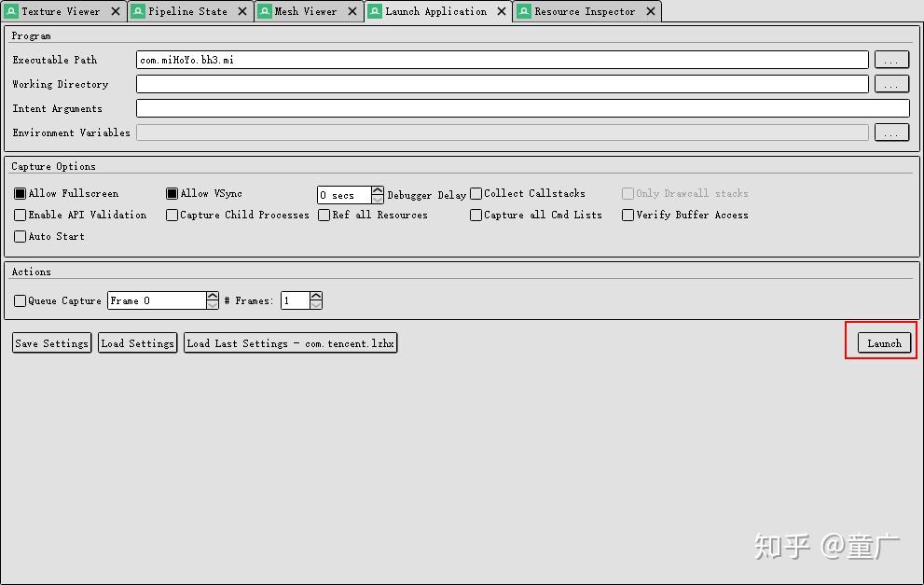Close the Pipeline State tab
The height and width of the screenshot is (585, 924).
[242, 11]
